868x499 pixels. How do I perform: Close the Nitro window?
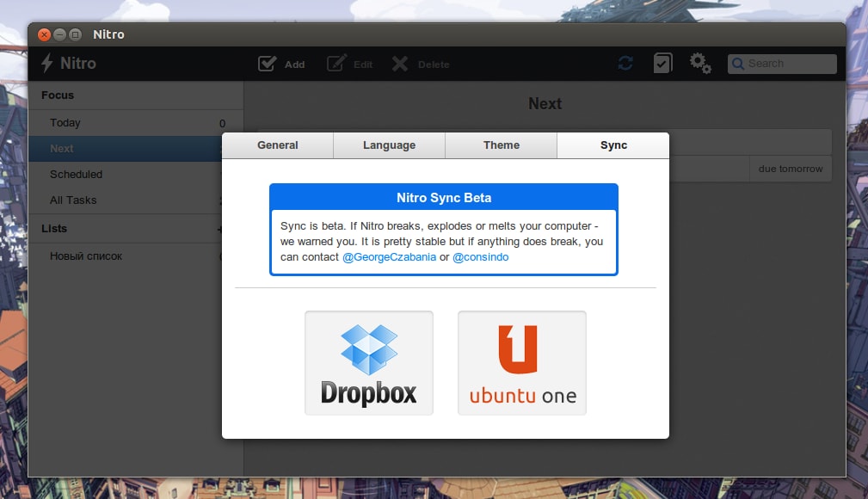coord(44,34)
